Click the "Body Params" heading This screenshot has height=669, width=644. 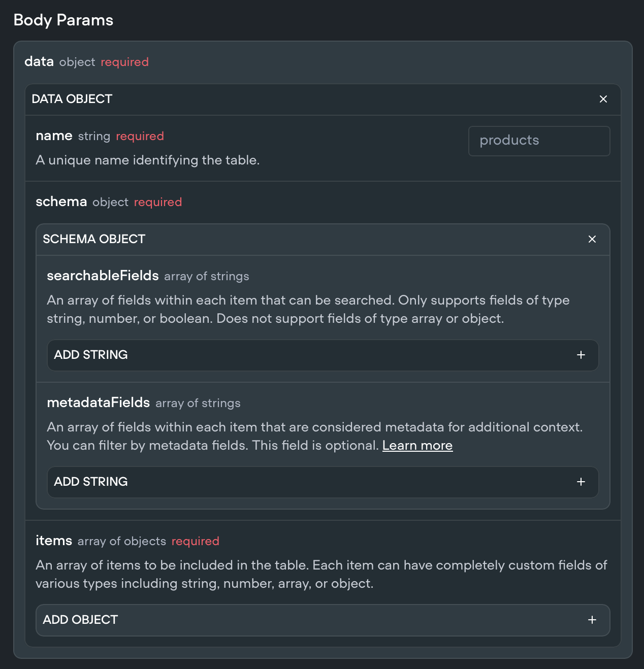[x=63, y=20]
